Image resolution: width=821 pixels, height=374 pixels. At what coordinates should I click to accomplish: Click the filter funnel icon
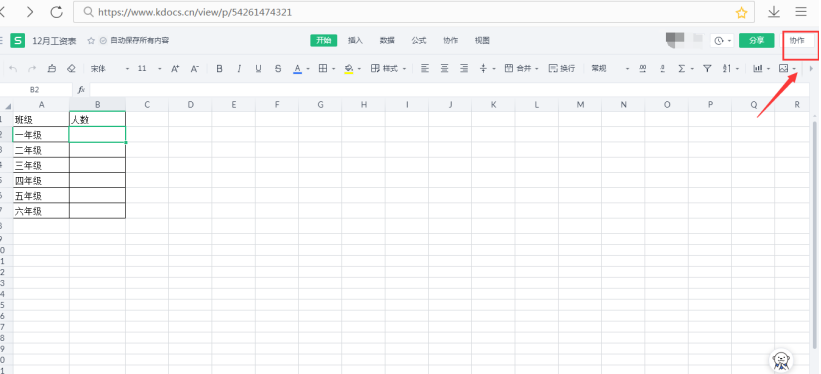707,68
